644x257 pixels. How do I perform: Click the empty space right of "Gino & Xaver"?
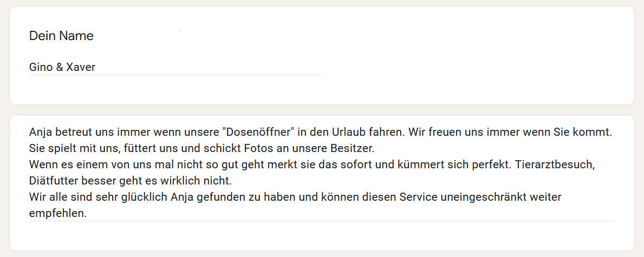point(217,68)
